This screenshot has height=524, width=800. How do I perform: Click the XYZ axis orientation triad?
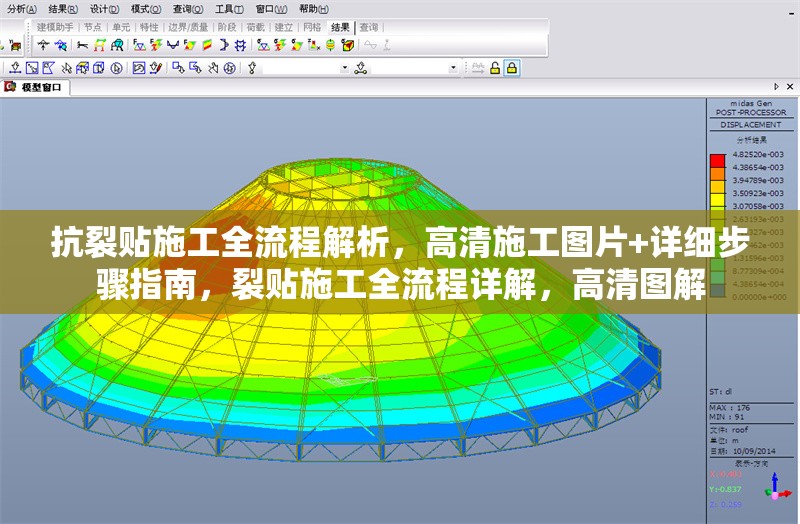point(774,488)
